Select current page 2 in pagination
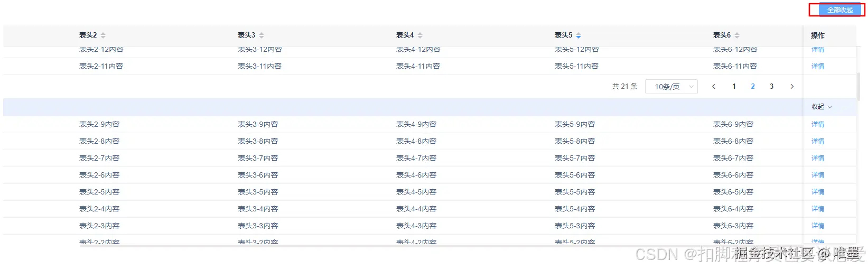 pyautogui.click(x=753, y=87)
